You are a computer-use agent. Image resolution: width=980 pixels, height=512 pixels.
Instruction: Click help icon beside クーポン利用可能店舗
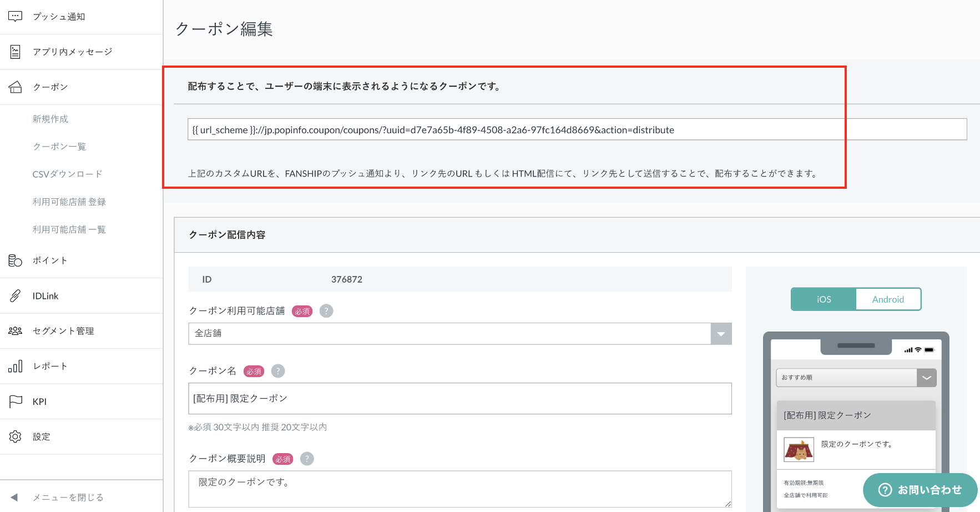click(326, 311)
